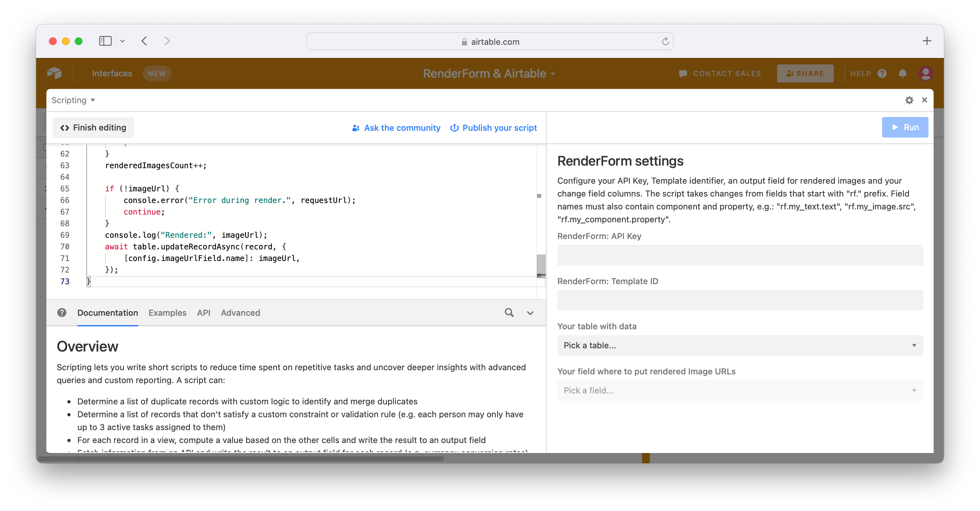This screenshot has height=511, width=980.
Task: Open the Share dialog
Action: pyautogui.click(x=805, y=73)
